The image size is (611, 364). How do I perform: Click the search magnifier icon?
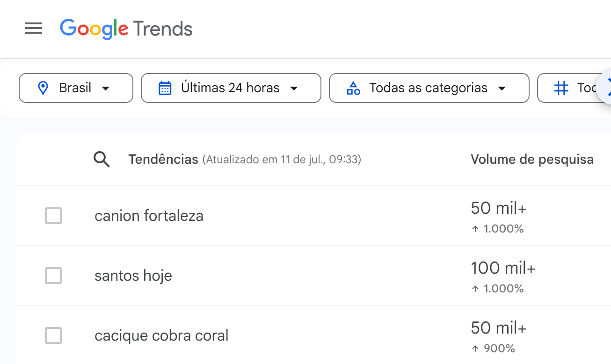[102, 160]
